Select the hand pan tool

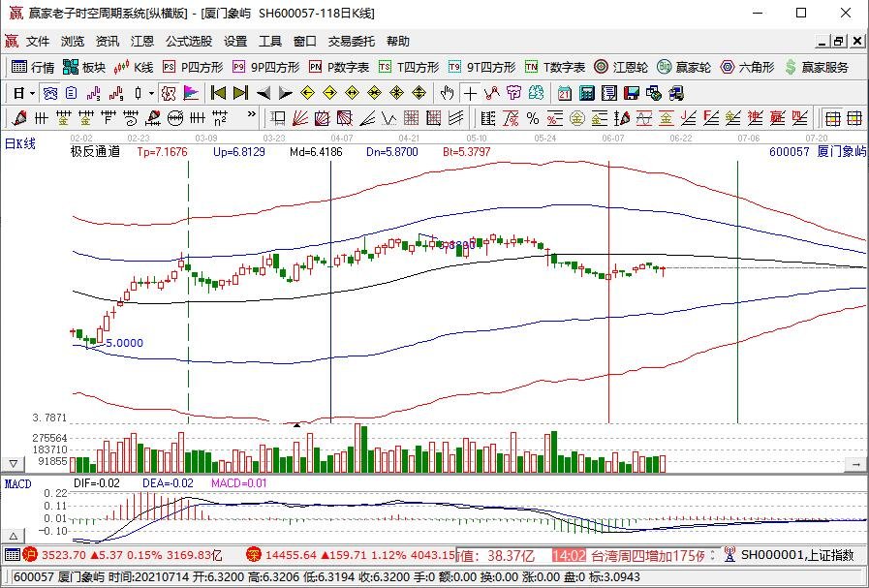point(447,93)
